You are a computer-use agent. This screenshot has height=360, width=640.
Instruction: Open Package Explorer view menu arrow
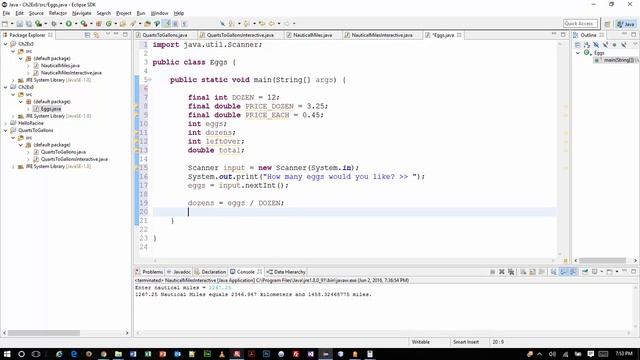pyautogui.click(x=107, y=35)
